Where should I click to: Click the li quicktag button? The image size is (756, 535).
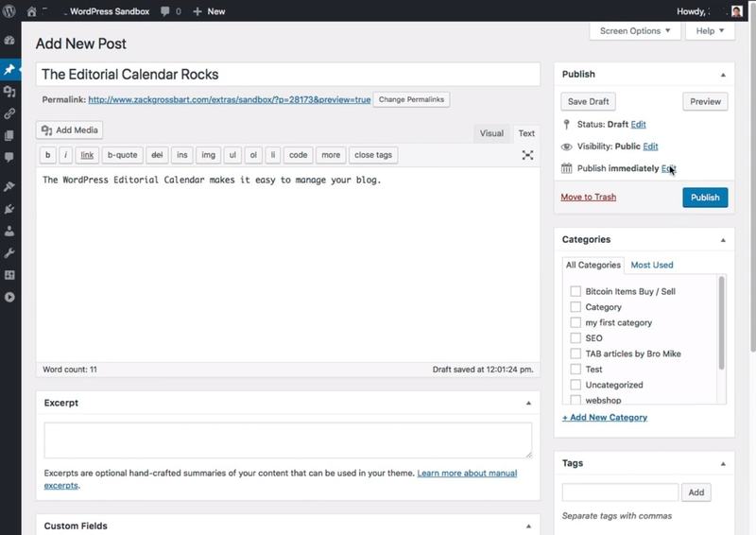click(273, 155)
